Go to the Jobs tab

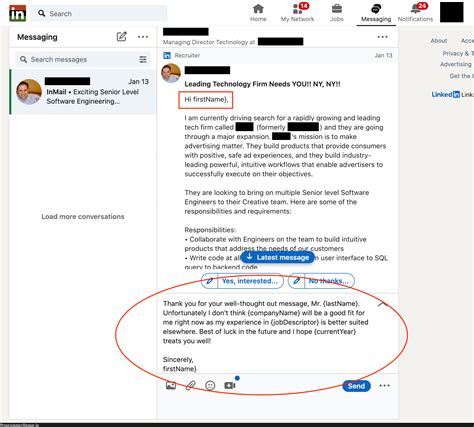click(337, 13)
